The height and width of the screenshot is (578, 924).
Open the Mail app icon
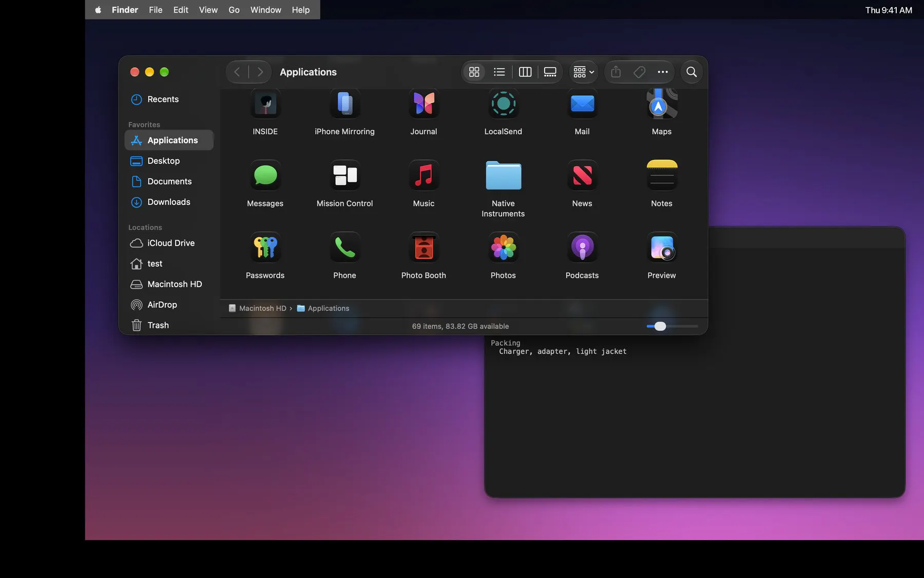coord(582,104)
